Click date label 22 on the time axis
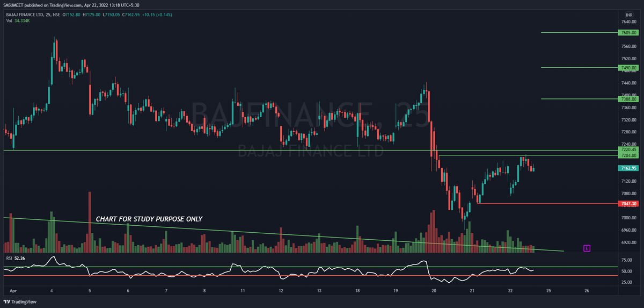The width and height of the screenshot is (644, 308). click(x=510, y=290)
